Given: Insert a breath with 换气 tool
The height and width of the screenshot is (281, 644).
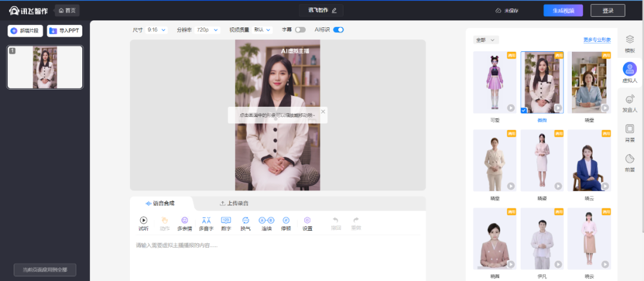Looking at the screenshot, I should point(246,221).
